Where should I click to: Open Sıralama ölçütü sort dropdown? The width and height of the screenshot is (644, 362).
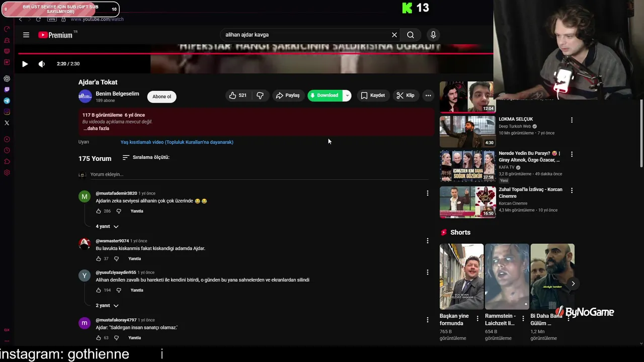146,157
